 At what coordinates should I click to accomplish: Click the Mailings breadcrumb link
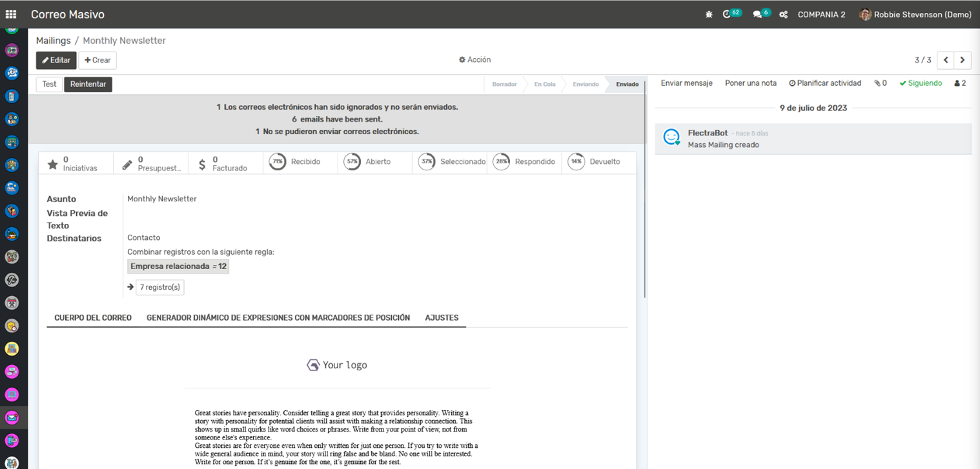pos(53,41)
